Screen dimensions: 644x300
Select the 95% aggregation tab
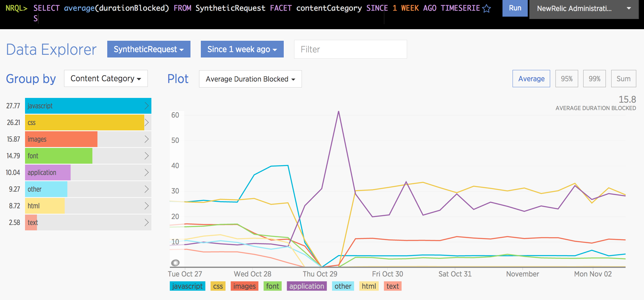pyautogui.click(x=567, y=79)
